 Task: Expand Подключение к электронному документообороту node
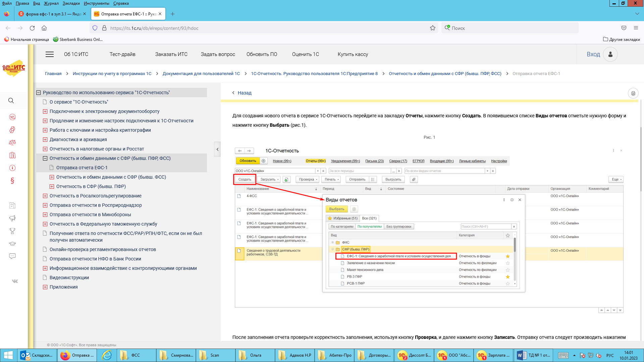coord(45,111)
